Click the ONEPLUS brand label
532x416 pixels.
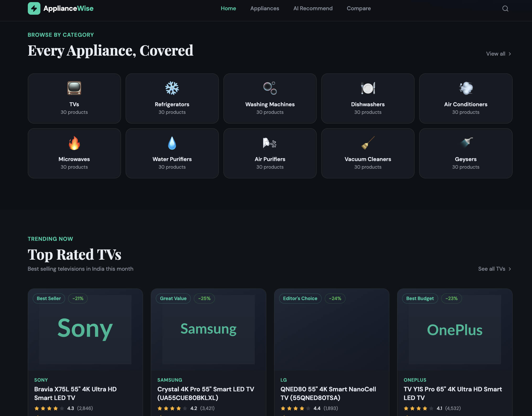click(x=415, y=380)
